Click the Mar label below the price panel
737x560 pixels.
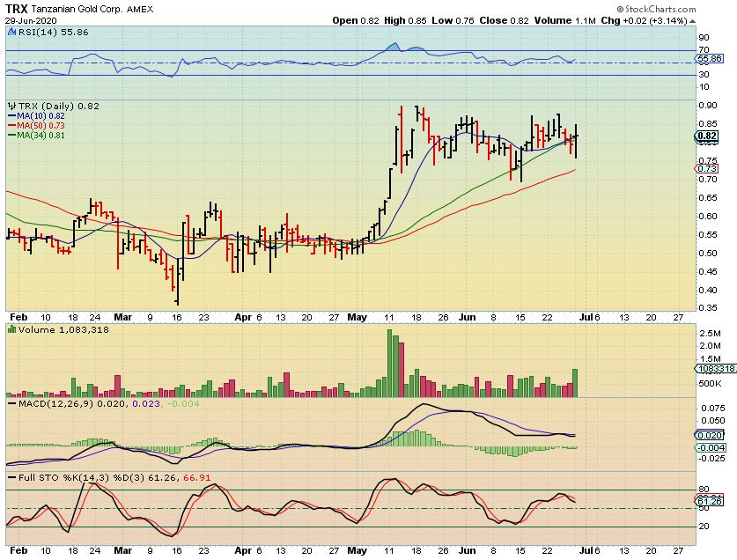(x=122, y=317)
